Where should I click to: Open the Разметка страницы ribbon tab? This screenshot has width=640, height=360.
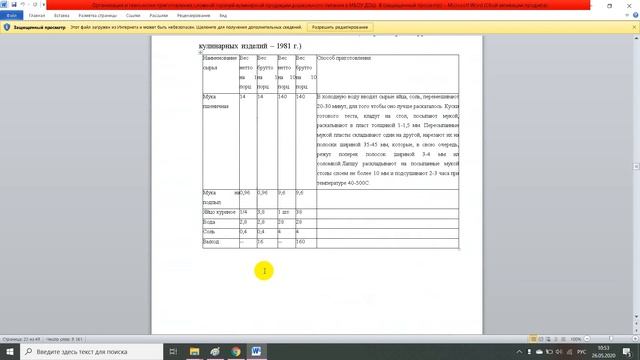click(x=98, y=16)
